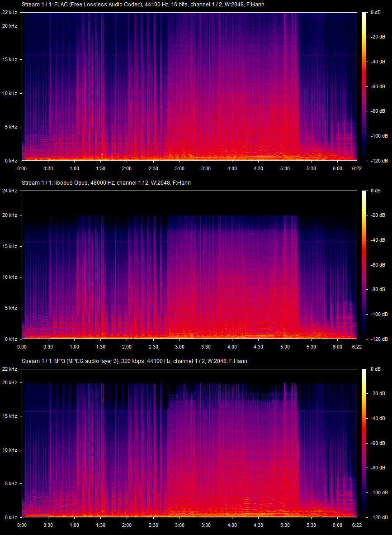Screen dimensions: 392x535
Task: Click the FLAC panel dB color scale bar
Action: pos(364,86)
